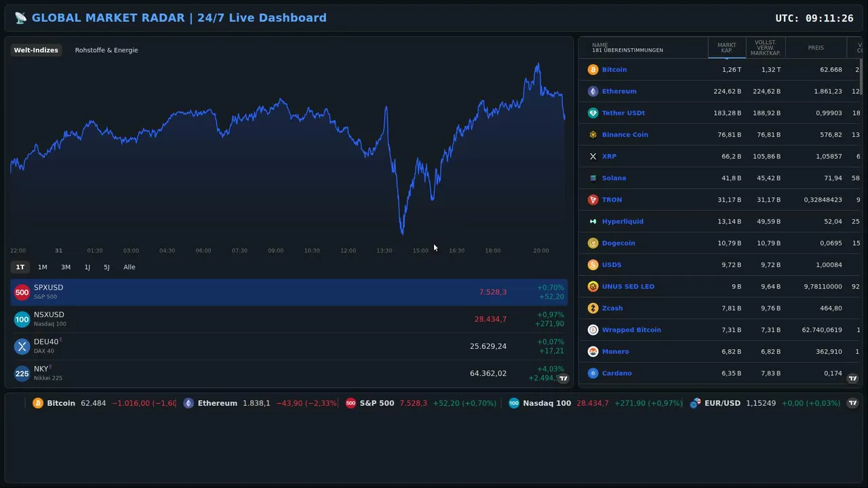Click the EUR/USD entry in ticker tape
868x488 pixels.
[x=765, y=403]
